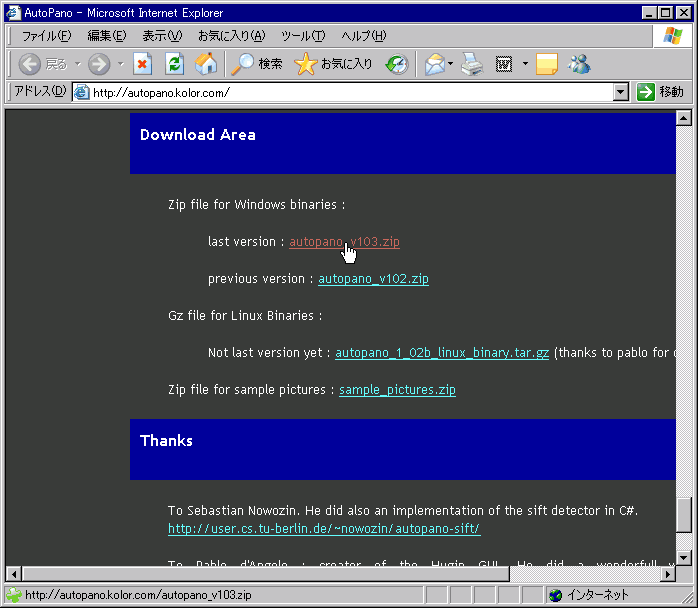The width and height of the screenshot is (698, 608).
Task: Click vertical scrollbar down arrow
Action: (x=683, y=557)
